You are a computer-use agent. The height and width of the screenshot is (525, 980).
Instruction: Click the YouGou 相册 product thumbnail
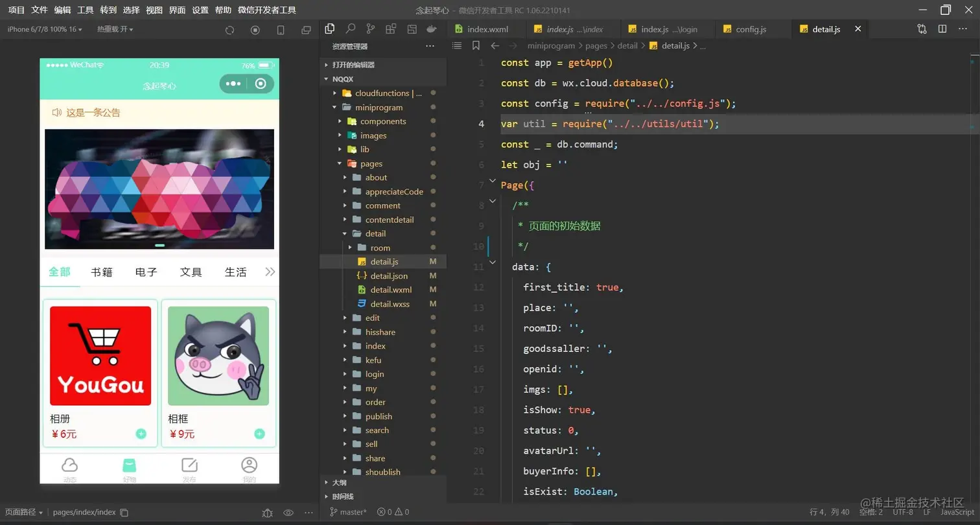click(100, 356)
